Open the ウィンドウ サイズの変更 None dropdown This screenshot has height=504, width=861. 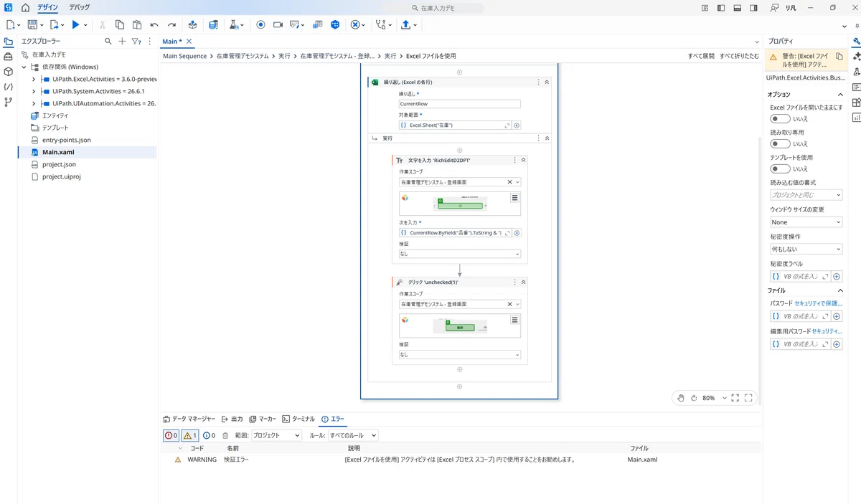806,222
